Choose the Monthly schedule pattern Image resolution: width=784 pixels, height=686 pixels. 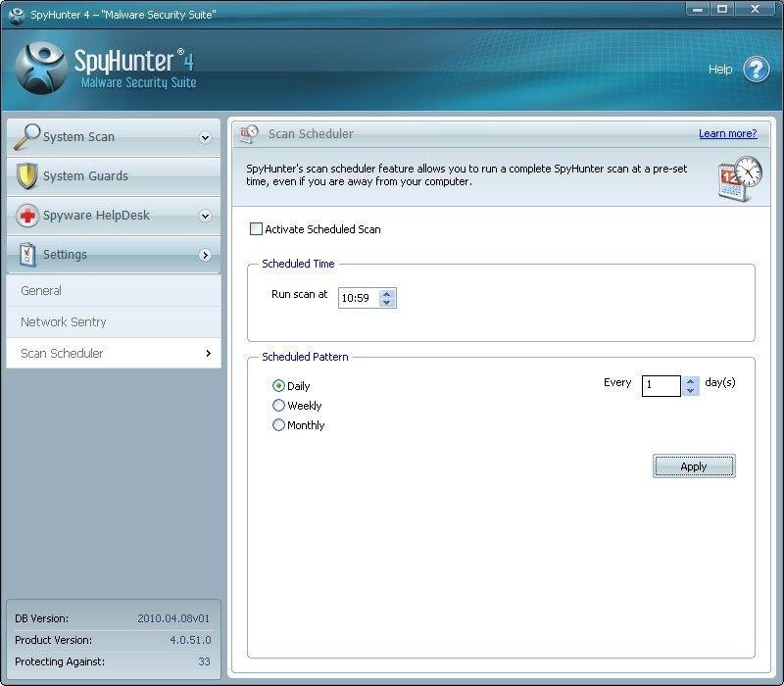click(278, 425)
